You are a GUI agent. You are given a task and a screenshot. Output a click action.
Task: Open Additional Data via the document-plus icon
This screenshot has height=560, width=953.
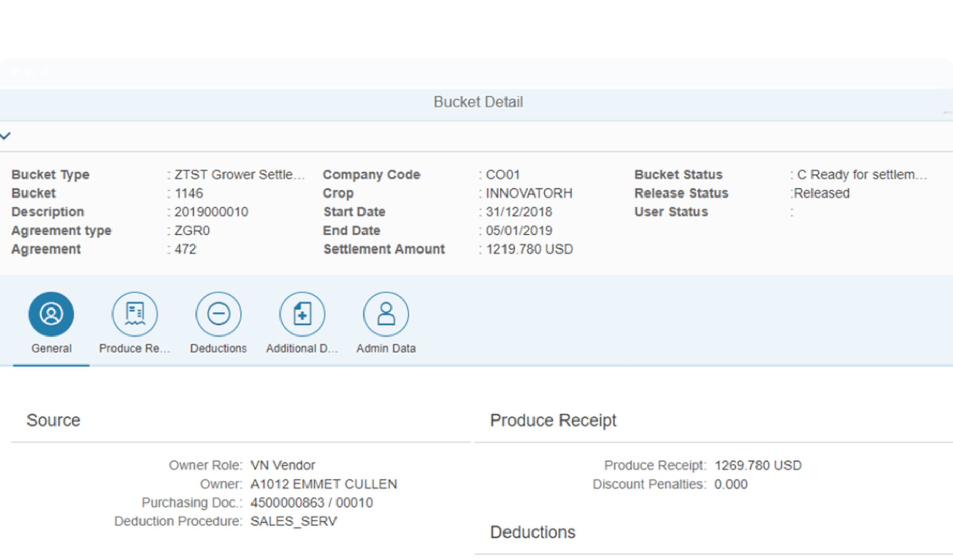pyautogui.click(x=301, y=314)
